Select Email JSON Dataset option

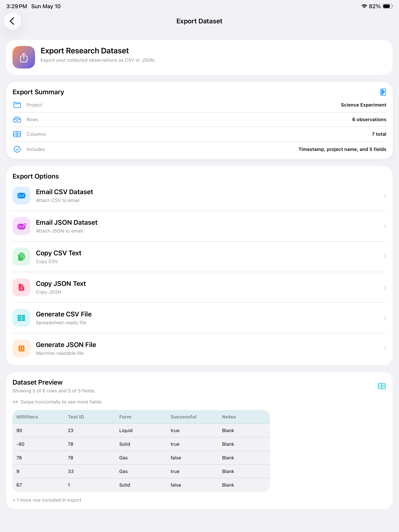tap(199, 226)
